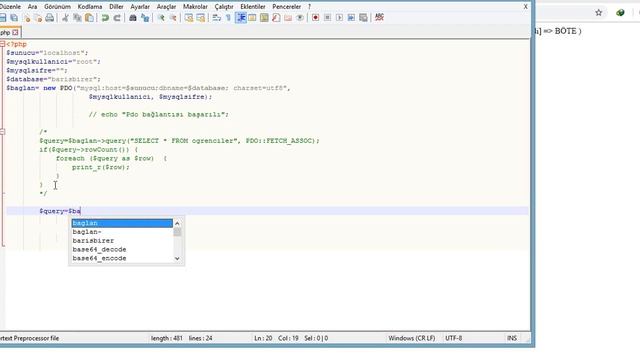Collapse the <?php fold marker
Viewport: 640px width, 360px height.
coord(2,44)
